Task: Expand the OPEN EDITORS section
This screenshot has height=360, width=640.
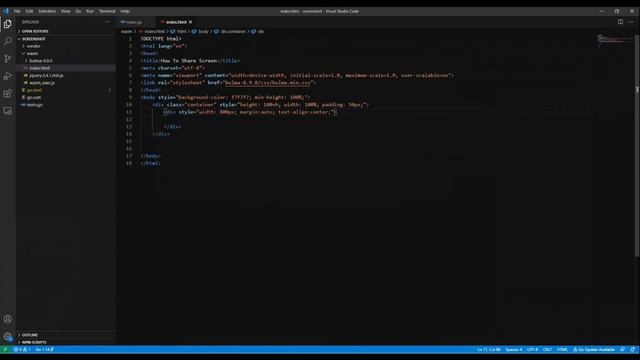Action: click(66, 31)
